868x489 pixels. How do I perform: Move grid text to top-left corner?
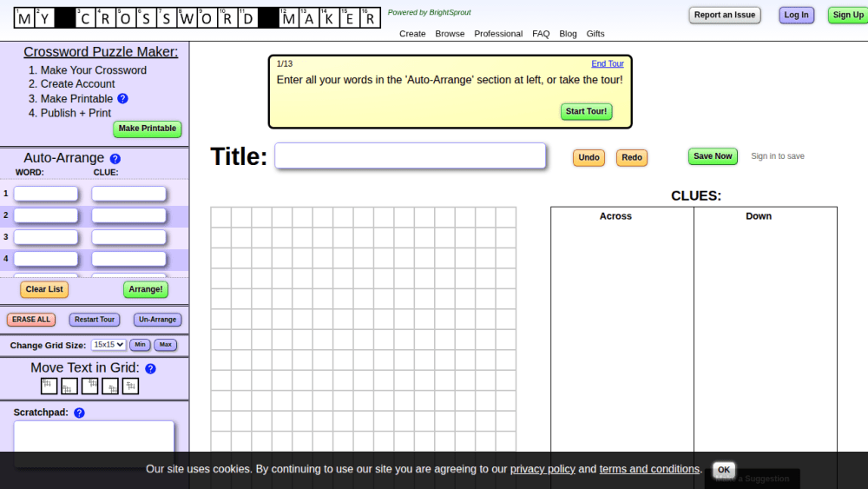coord(49,386)
